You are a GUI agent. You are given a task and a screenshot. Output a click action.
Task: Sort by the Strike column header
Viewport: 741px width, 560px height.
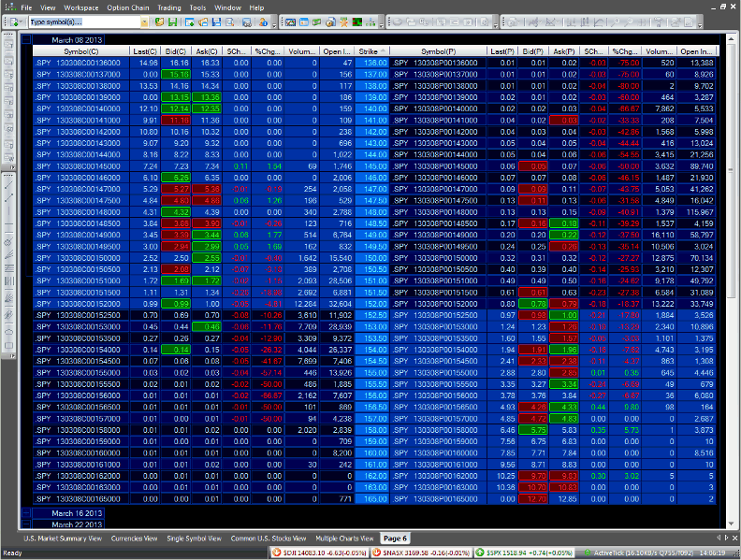(x=372, y=51)
